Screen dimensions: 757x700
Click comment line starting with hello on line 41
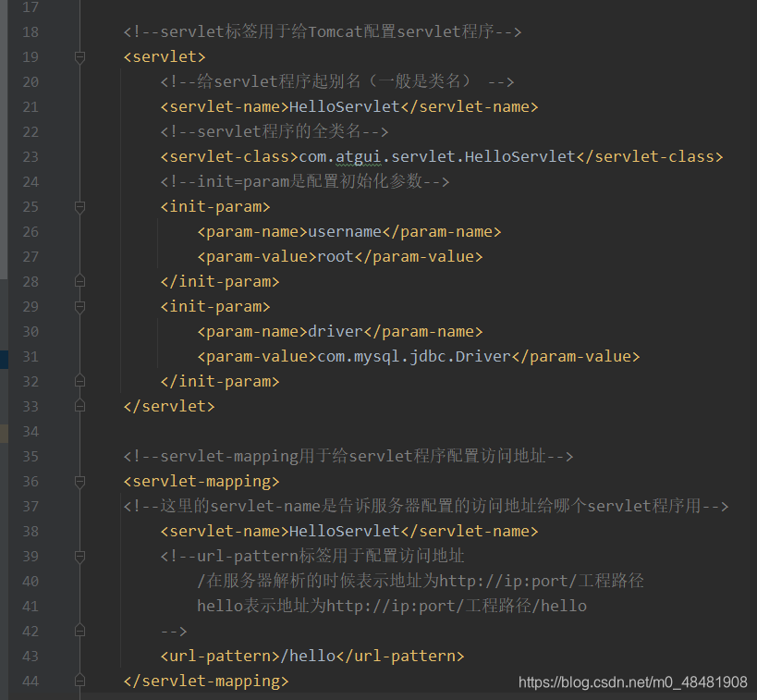[x=392, y=607]
